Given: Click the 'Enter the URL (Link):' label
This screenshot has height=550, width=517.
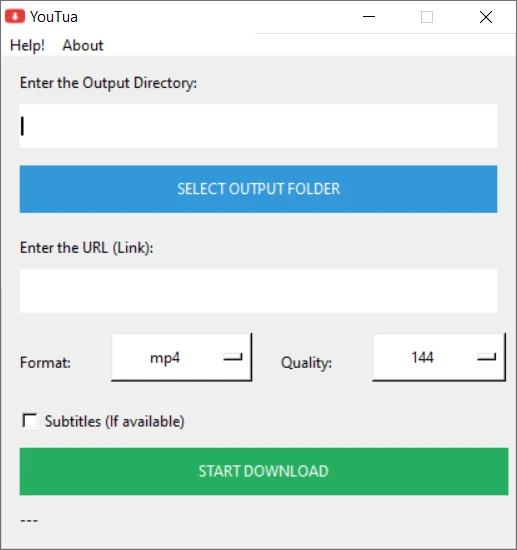Looking at the screenshot, I should (87, 248).
